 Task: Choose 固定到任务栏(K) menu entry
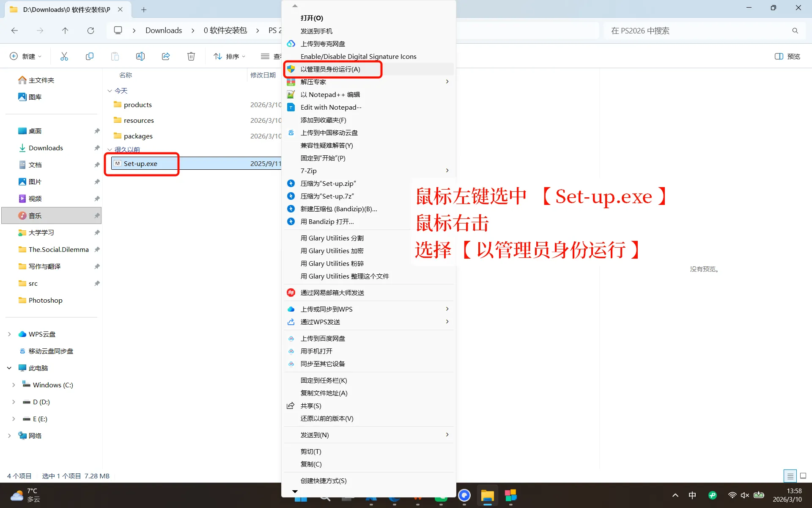[324, 380]
